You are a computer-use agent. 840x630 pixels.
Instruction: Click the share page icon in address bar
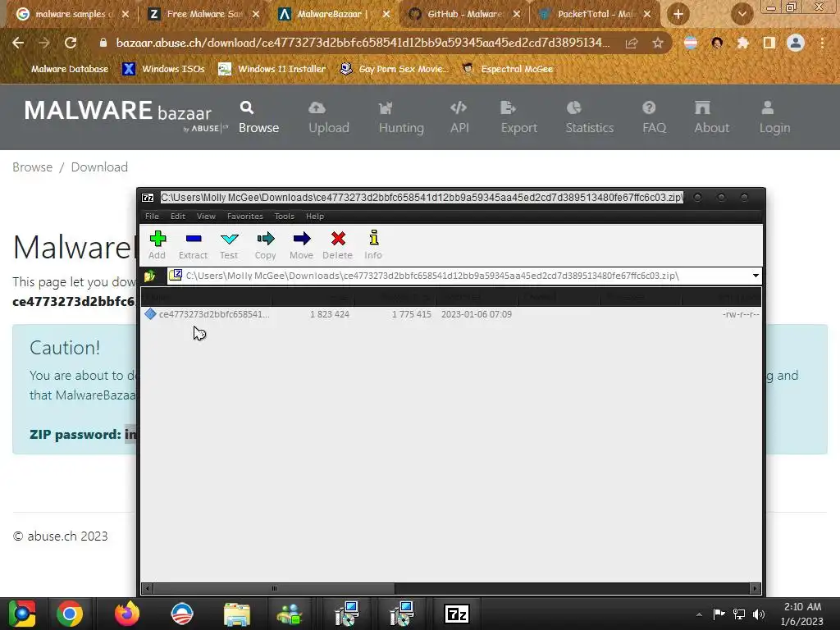pos(632,43)
